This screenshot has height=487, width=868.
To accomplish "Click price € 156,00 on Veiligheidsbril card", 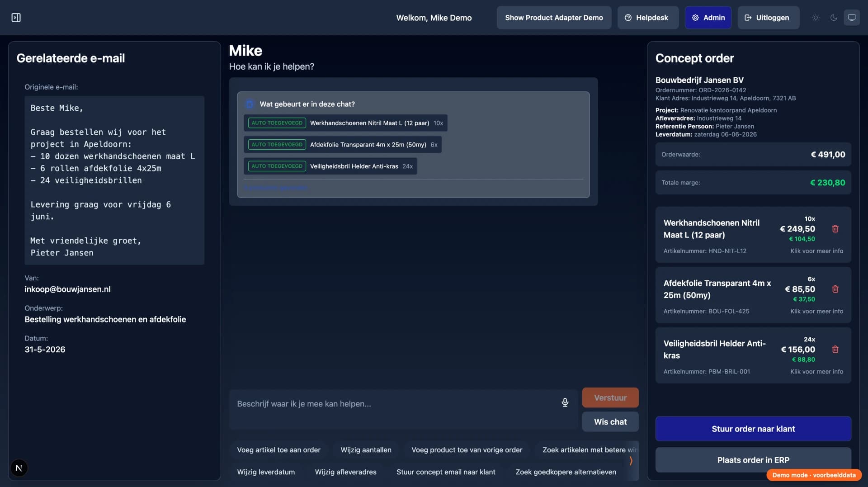I will coord(798,350).
